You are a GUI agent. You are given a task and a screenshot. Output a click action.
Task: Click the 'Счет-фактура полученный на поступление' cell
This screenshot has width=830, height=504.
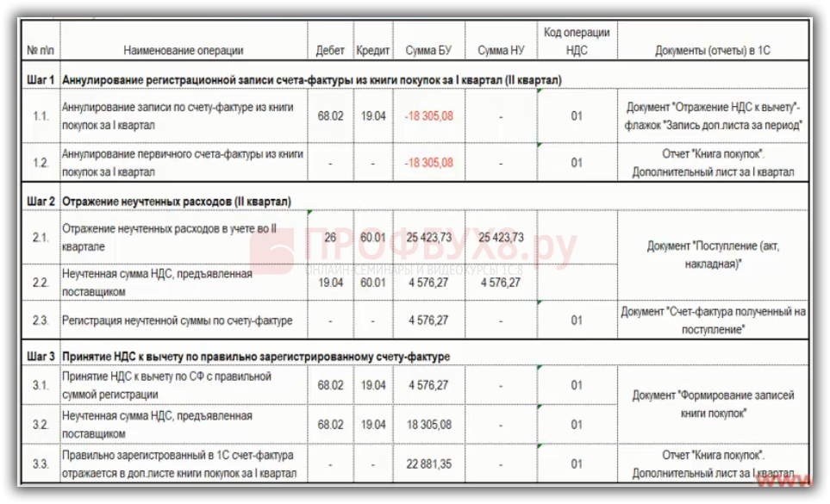[x=713, y=320]
